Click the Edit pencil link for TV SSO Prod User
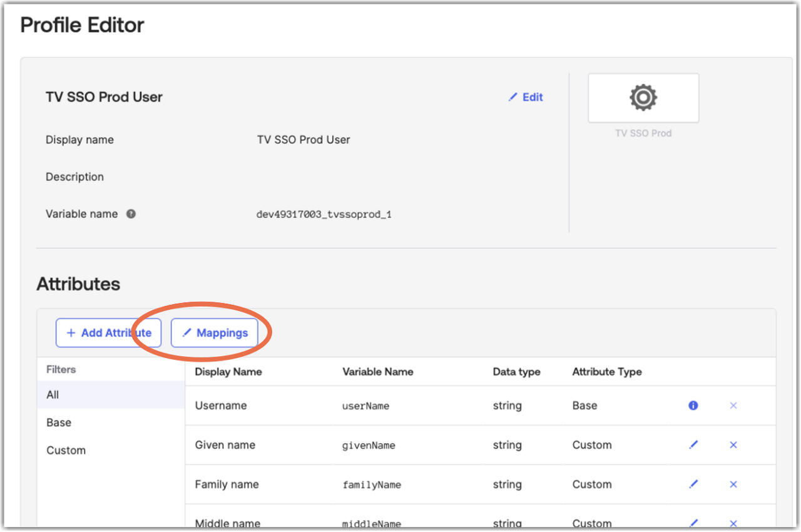This screenshot has height=532, width=801. point(526,97)
